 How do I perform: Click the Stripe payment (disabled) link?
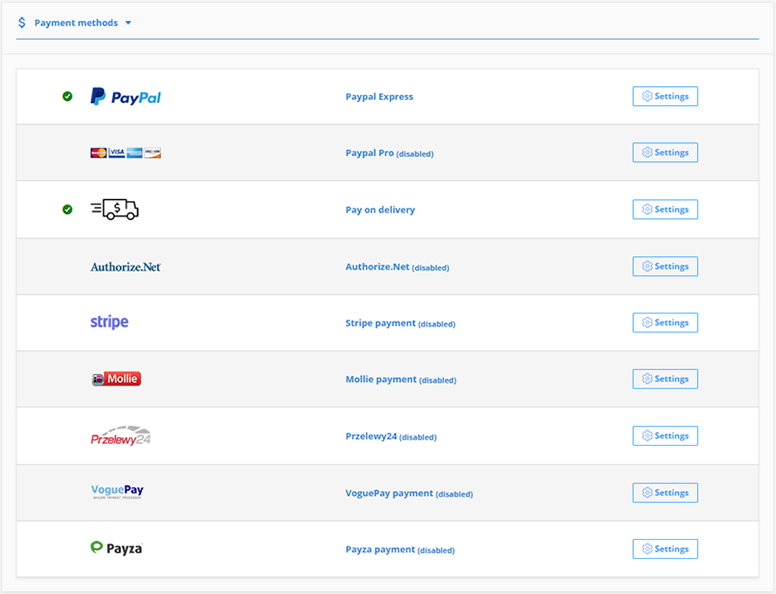400,323
